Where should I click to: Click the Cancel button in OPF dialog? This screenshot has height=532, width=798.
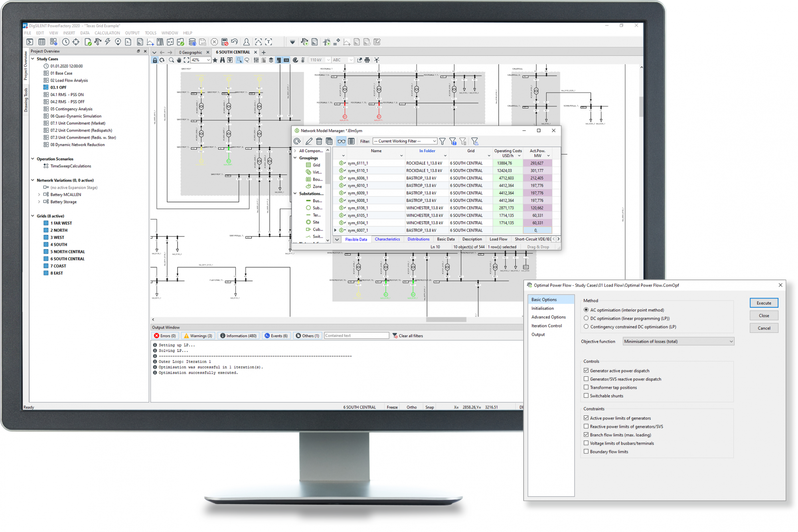[764, 328]
